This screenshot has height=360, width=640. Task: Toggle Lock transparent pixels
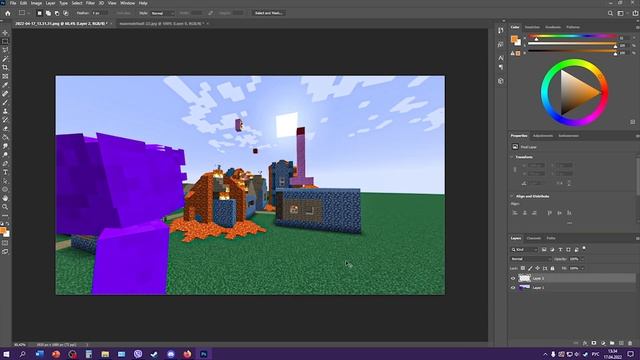click(522, 268)
